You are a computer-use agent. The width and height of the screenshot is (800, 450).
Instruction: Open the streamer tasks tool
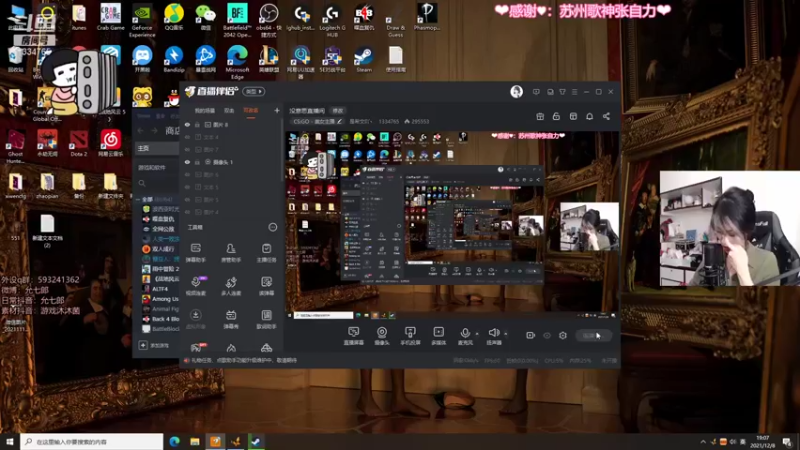(266, 252)
